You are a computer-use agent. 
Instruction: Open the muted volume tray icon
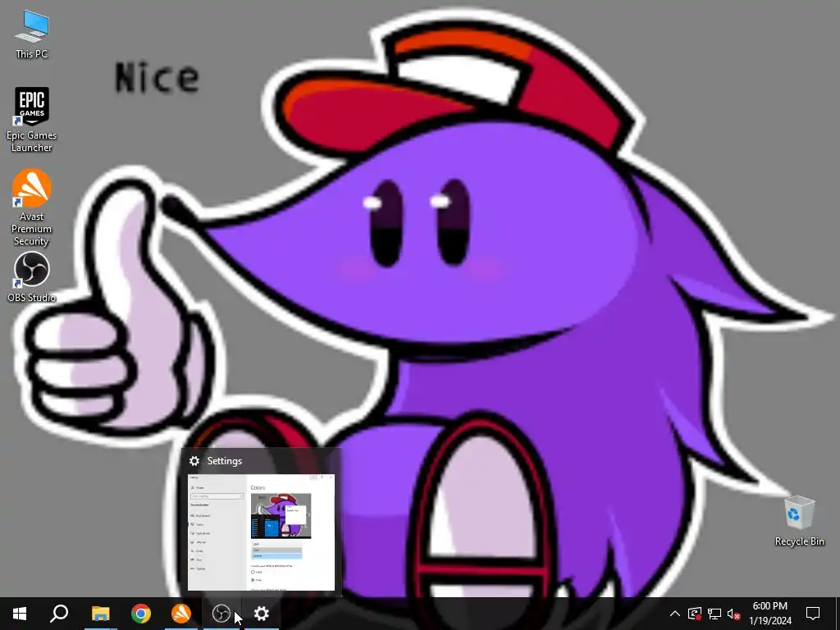(733, 614)
